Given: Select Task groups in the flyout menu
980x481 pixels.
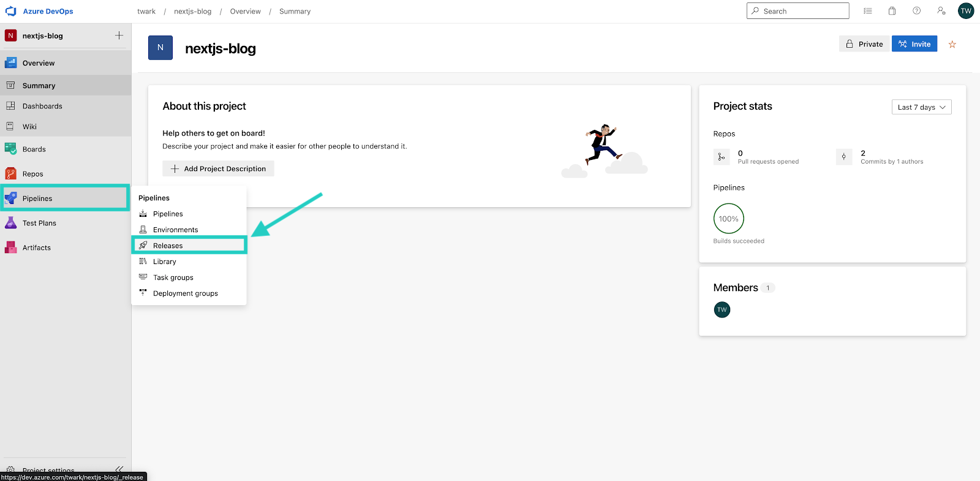Looking at the screenshot, I should coord(189,278).
